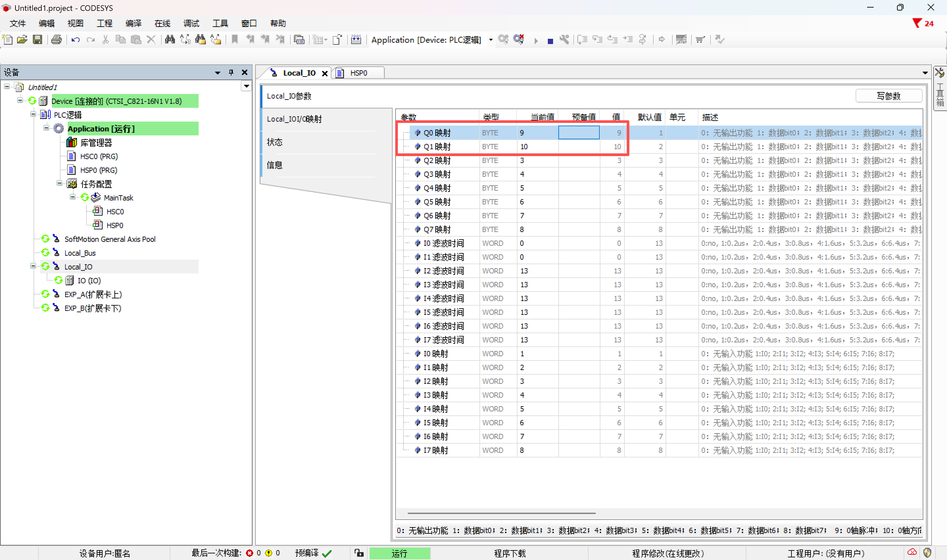This screenshot has height=560, width=947.
Task: Open the 调试 menu
Action: [x=191, y=23]
